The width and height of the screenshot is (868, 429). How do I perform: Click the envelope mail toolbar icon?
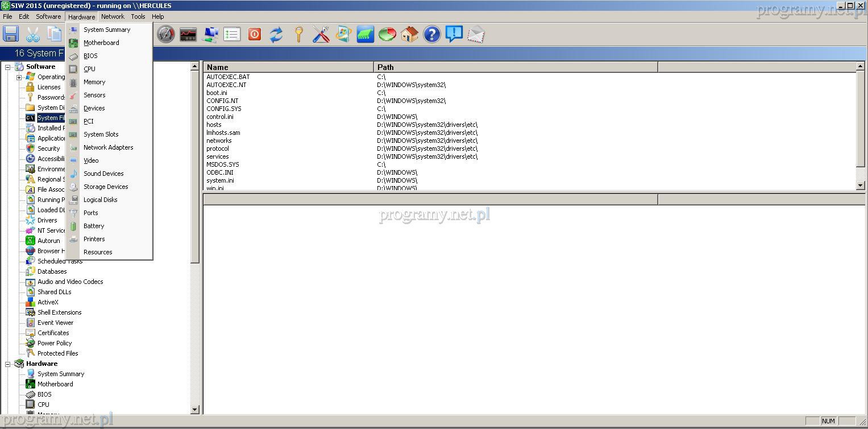pos(476,34)
